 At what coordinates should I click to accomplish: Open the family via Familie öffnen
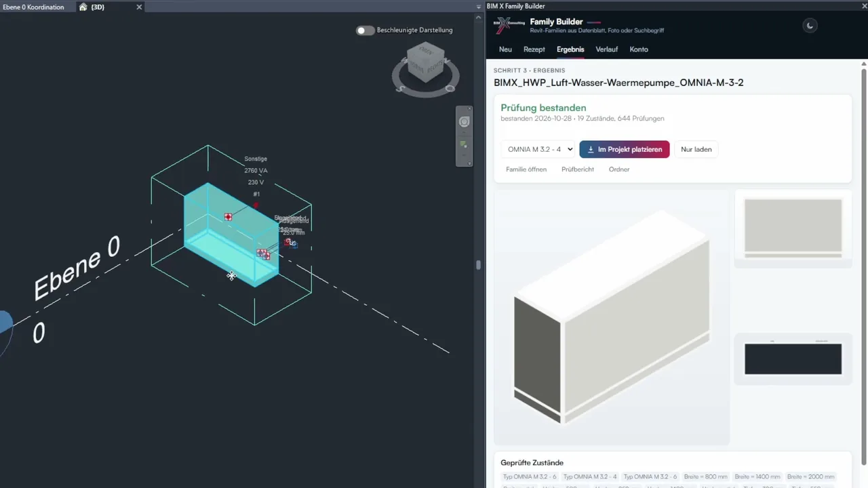[x=526, y=169]
